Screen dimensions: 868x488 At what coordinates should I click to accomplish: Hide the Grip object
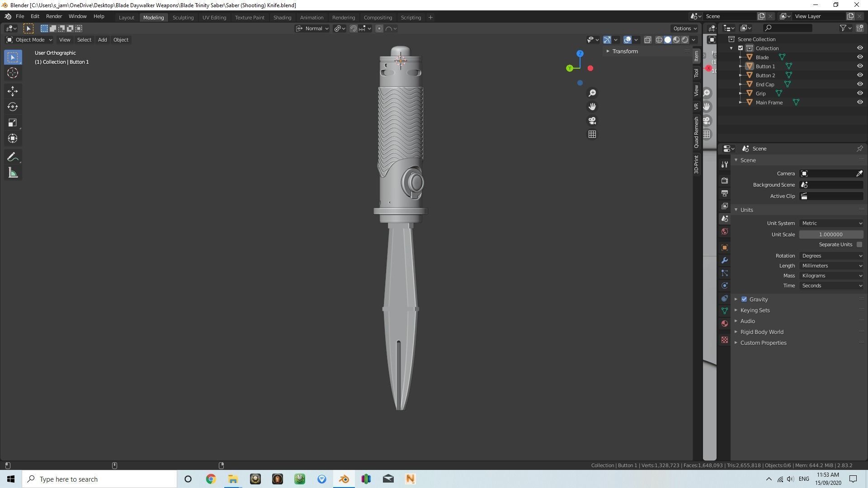(x=860, y=93)
